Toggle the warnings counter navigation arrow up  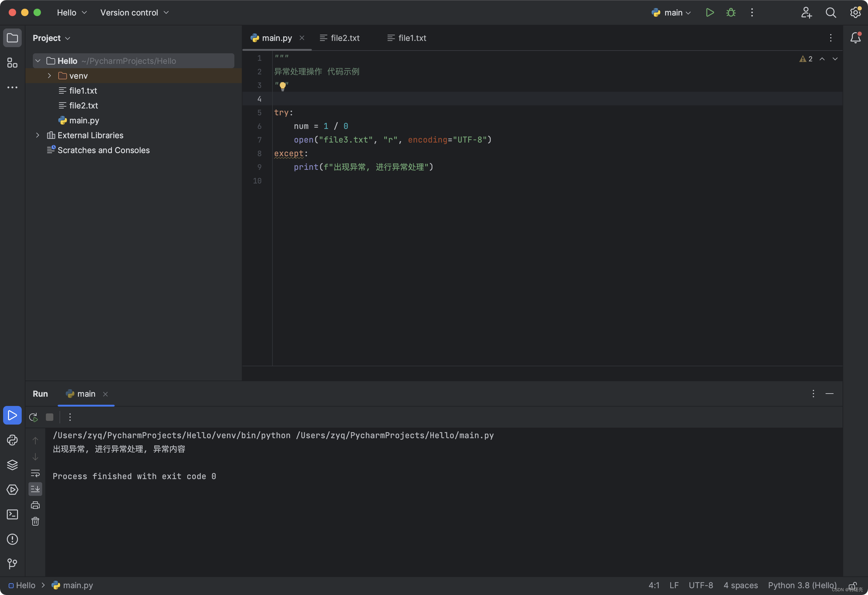click(822, 59)
